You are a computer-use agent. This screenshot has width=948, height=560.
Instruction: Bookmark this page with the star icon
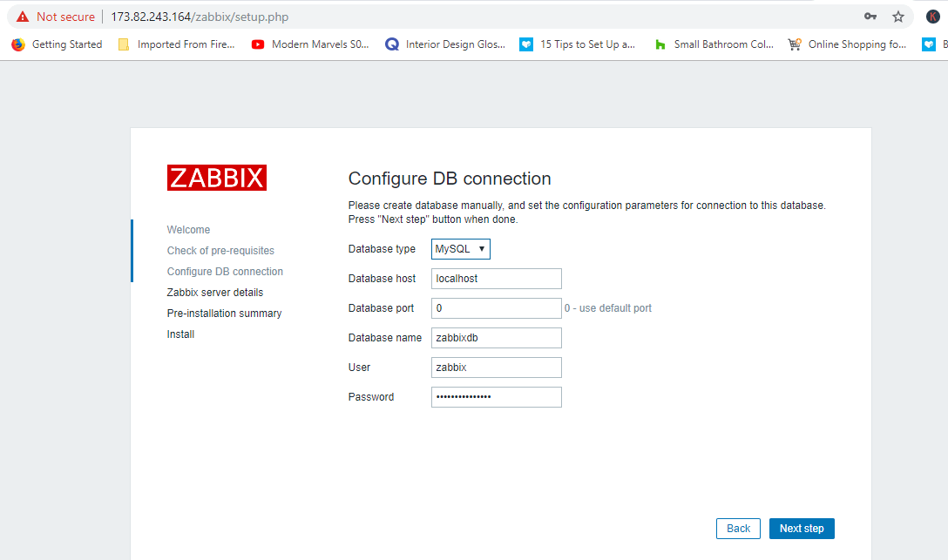pyautogui.click(x=898, y=17)
